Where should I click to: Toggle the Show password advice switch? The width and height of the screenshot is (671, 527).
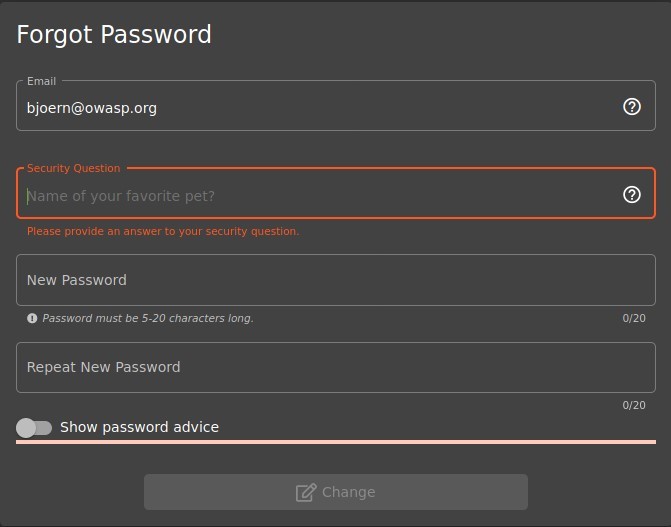click(x=34, y=428)
